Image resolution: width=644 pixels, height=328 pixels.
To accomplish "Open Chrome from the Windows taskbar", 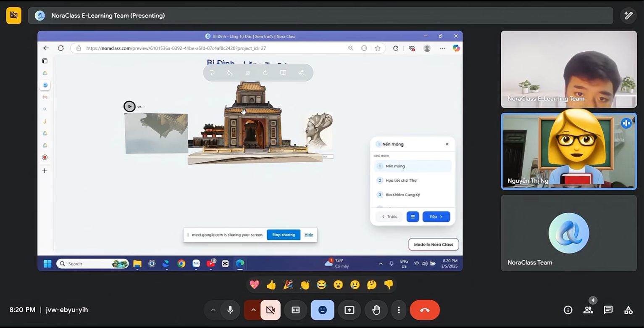I will click(x=181, y=264).
